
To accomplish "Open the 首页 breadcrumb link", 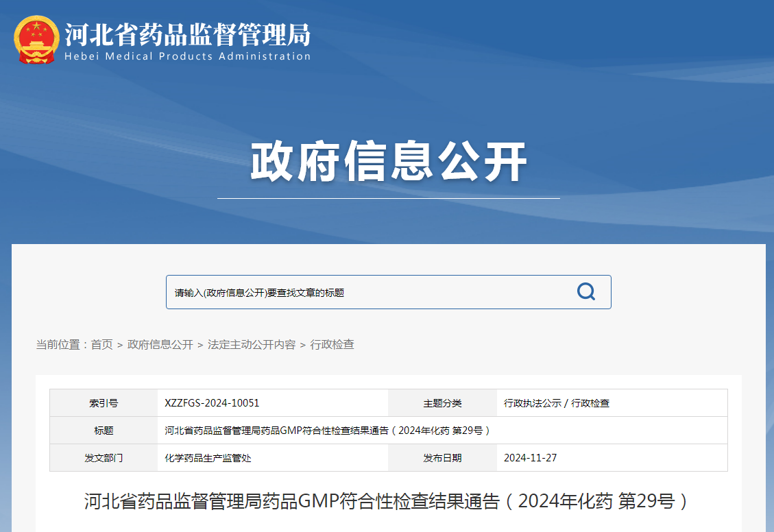I will coord(101,344).
